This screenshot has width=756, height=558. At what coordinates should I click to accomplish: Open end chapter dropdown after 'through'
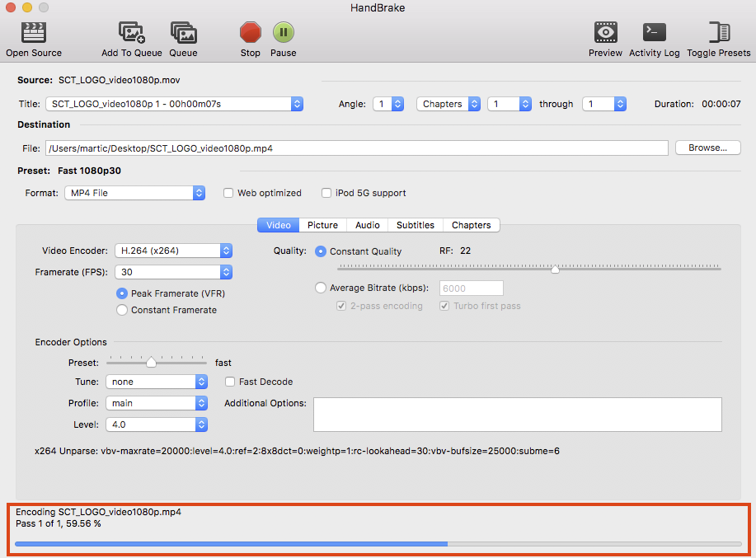coord(604,104)
